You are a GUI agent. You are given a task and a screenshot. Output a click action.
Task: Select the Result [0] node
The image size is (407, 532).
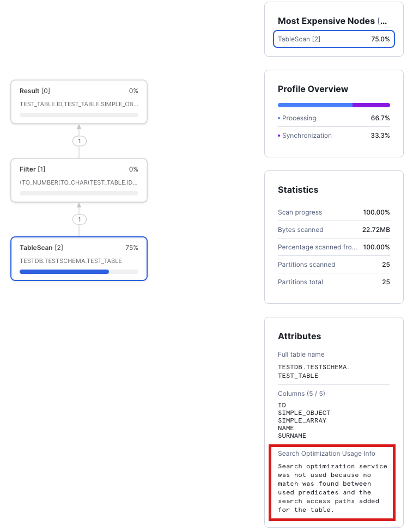pyautogui.click(x=78, y=102)
